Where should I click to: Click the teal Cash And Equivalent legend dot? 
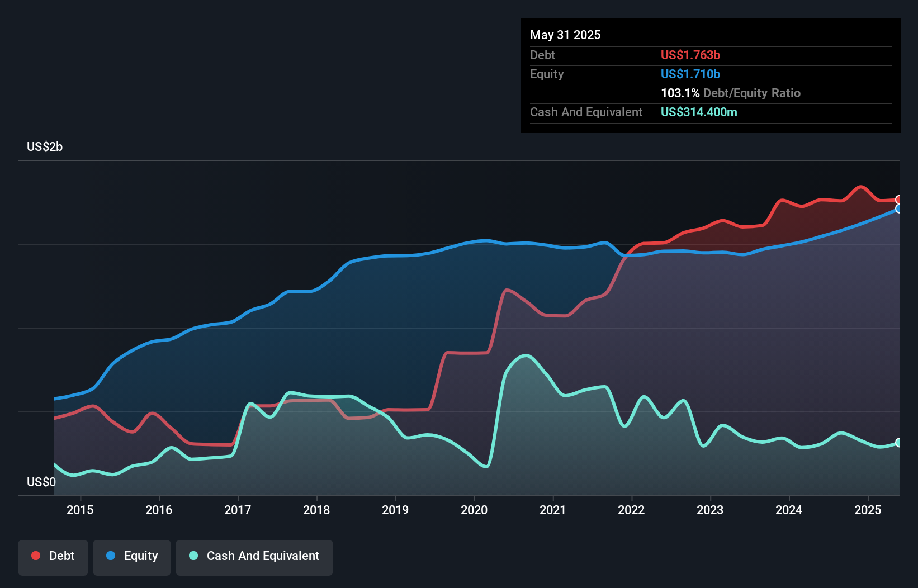click(x=193, y=556)
